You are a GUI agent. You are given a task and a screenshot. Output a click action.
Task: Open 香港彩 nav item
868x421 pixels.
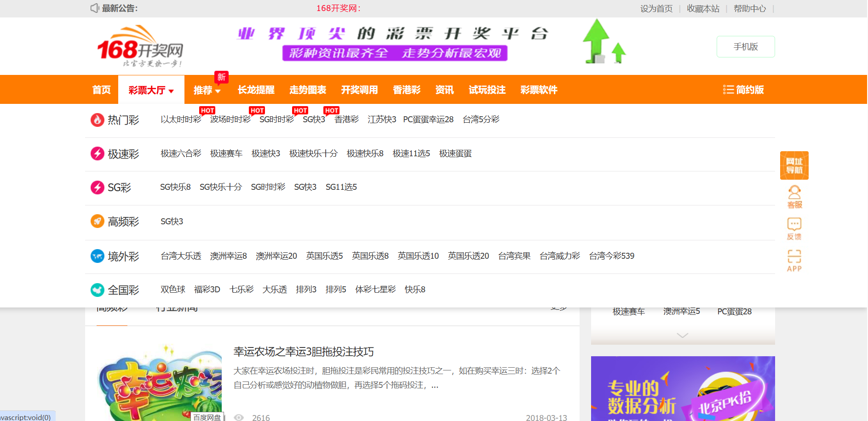[407, 90]
